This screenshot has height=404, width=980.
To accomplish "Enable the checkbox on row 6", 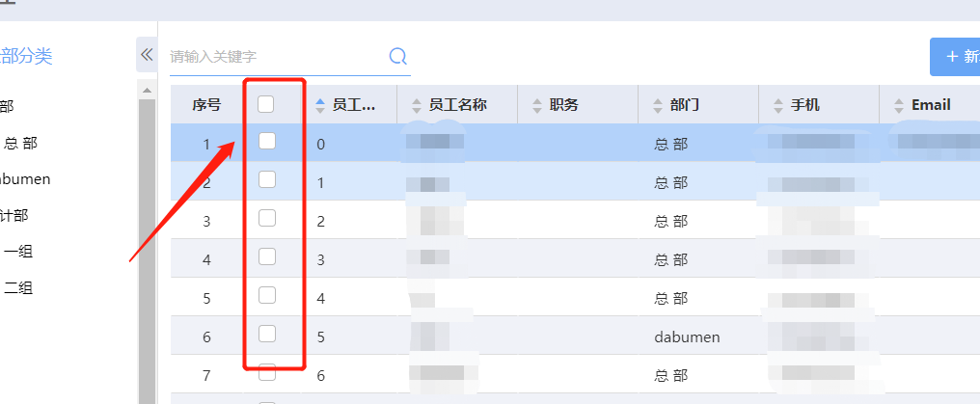I will tap(267, 334).
